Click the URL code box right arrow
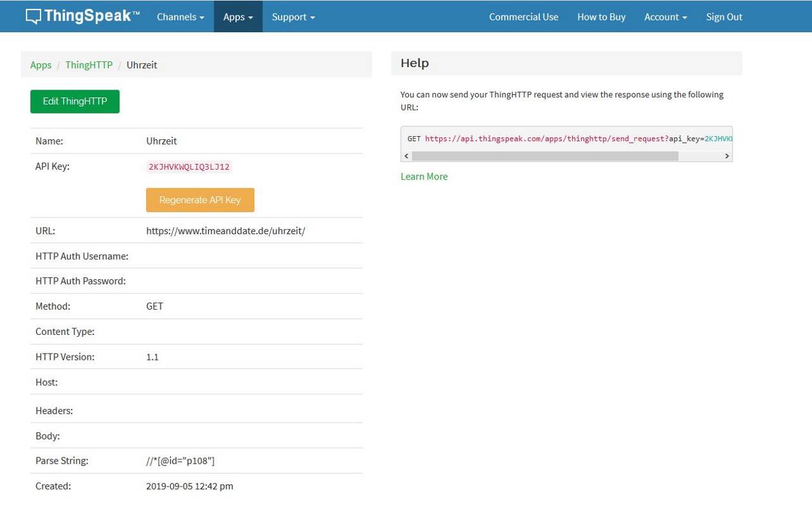The height and width of the screenshot is (509, 812). pyautogui.click(x=727, y=156)
